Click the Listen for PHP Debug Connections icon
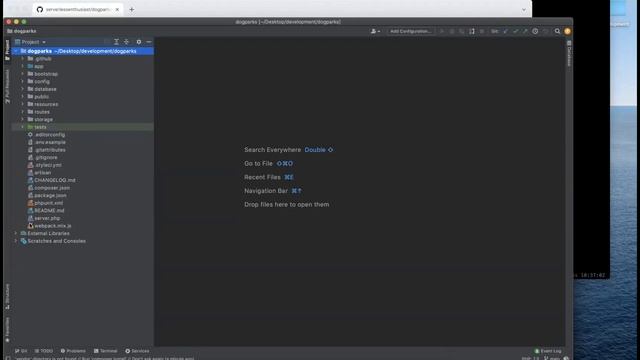Screen dimensions: 640x360 click(472, 31)
